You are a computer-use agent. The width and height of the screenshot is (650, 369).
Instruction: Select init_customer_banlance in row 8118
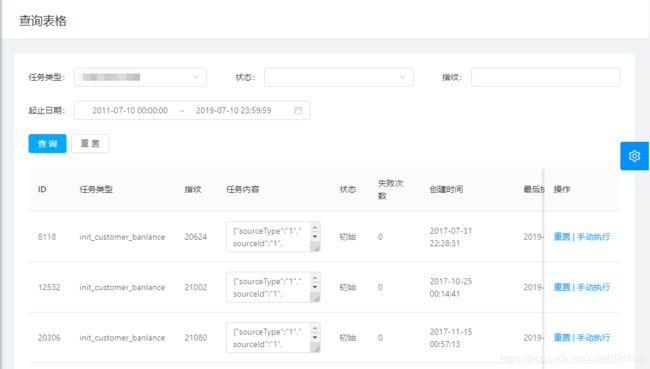(x=122, y=237)
